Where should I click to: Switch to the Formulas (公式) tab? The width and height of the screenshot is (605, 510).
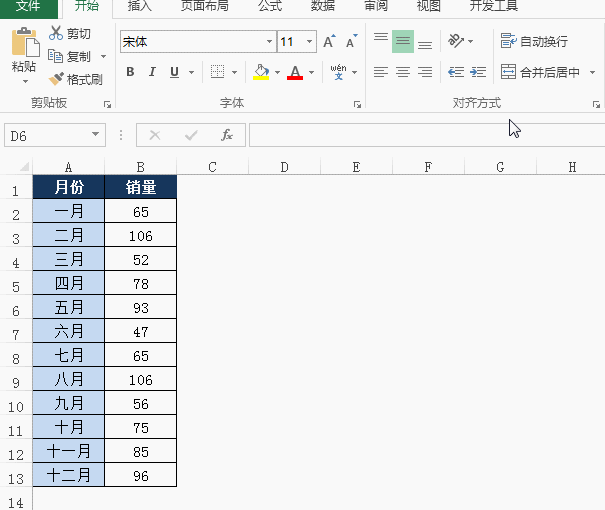tap(270, 6)
